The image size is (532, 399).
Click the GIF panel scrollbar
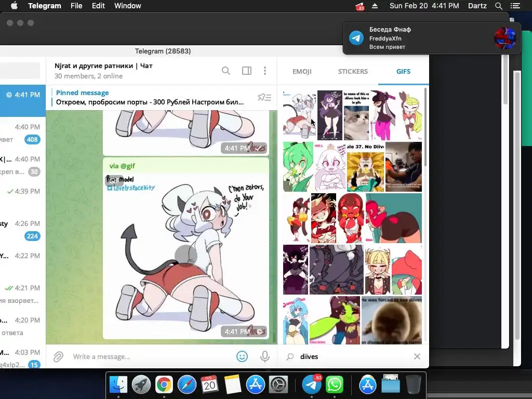425,127
